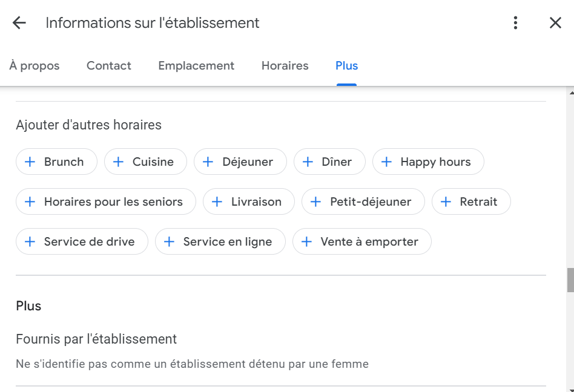This screenshot has width=574, height=392.
Task: Select the Emplacement tab
Action: point(196,66)
